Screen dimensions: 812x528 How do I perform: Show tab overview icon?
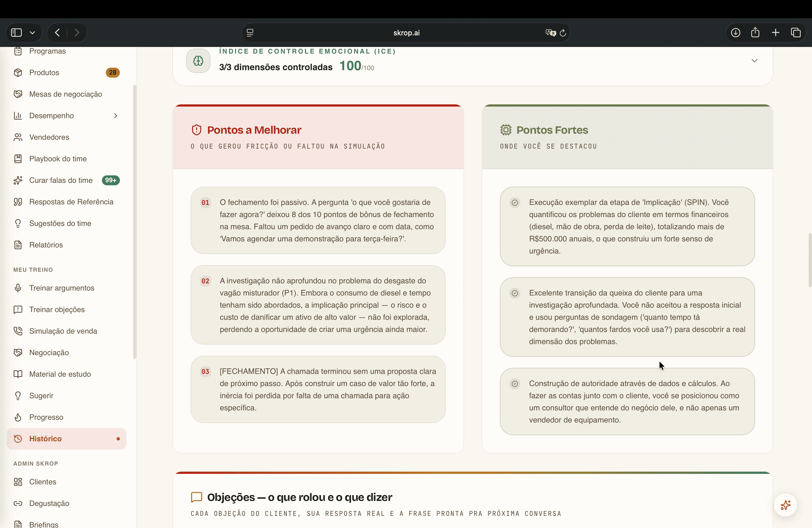coord(796,32)
